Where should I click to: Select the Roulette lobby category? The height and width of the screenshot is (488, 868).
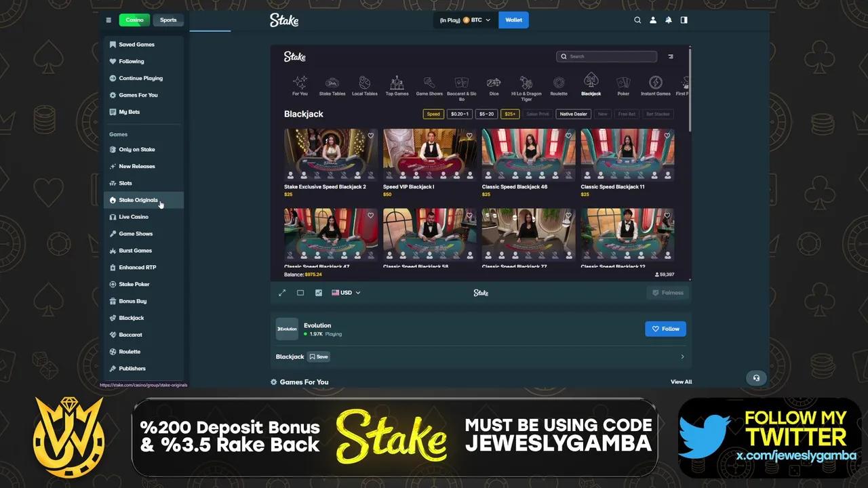click(559, 85)
